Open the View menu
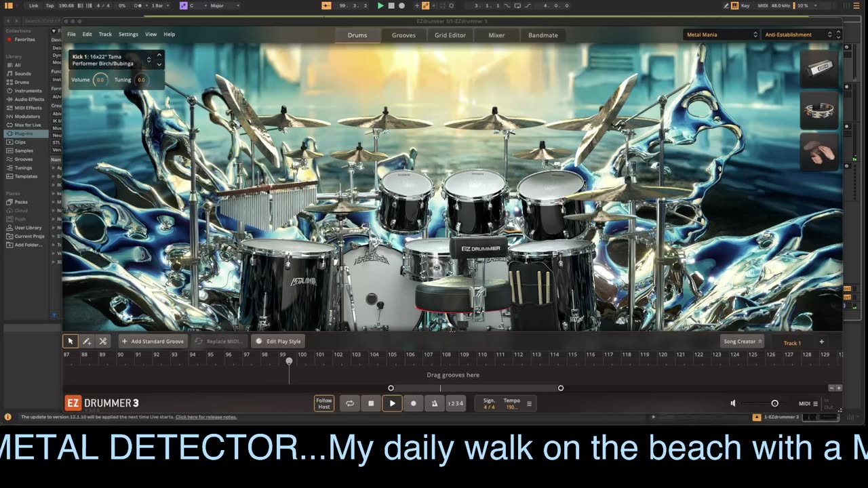This screenshot has width=868, height=488. click(x=151, y=34)
